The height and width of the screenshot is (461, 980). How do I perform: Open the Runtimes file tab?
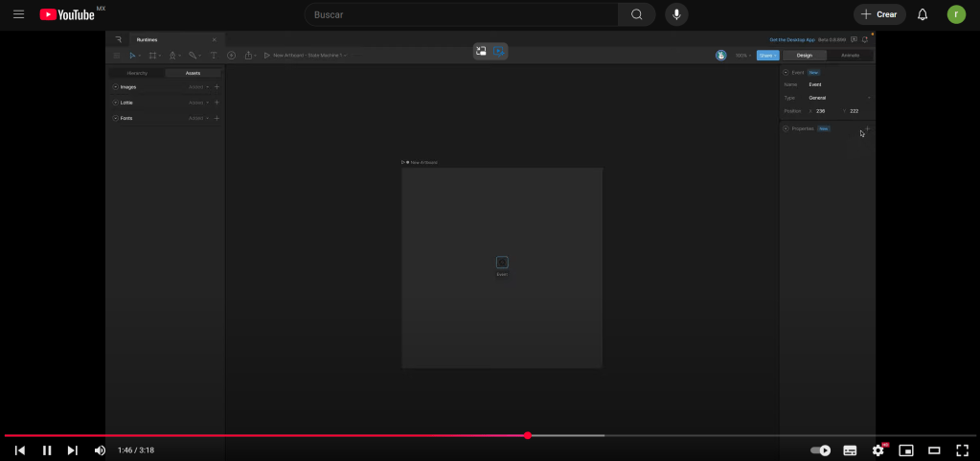click(148, 39)
